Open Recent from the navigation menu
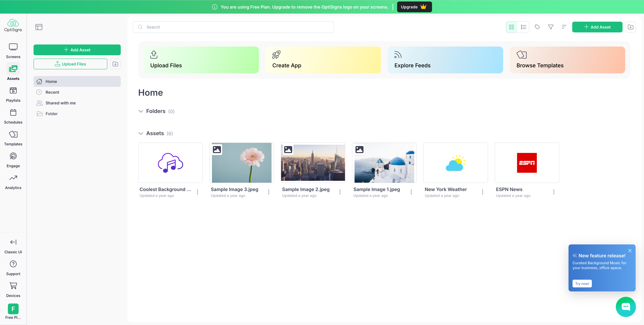This screenshot has height=325, width=644. (52, 92)
